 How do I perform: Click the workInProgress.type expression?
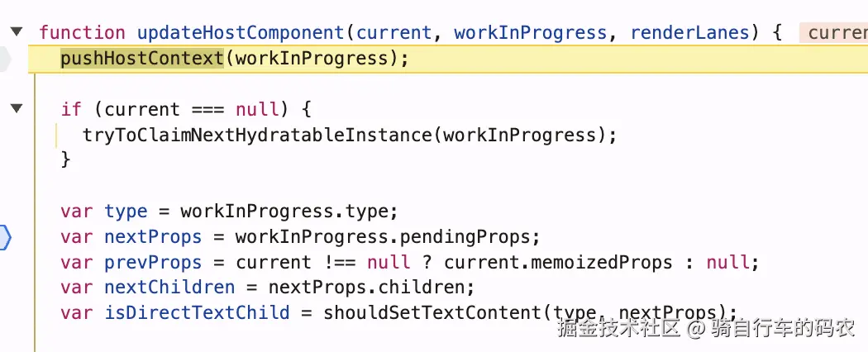click(x=289, y=212)
